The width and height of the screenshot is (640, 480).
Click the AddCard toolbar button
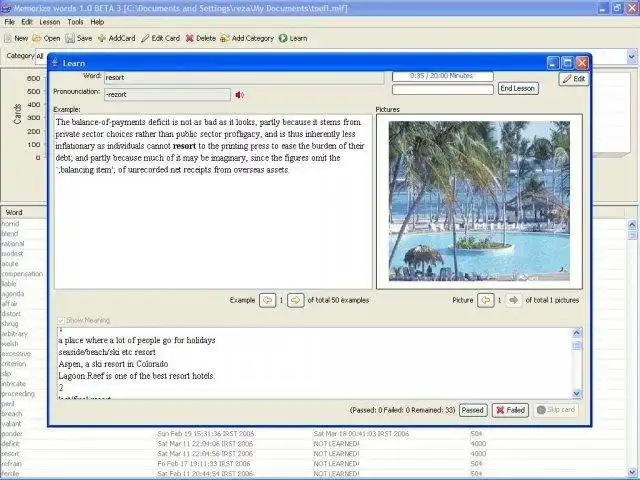tap(116, 38)
